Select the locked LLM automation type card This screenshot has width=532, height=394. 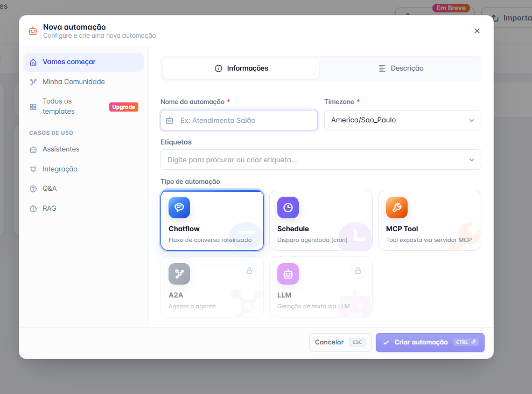(320, 287)
